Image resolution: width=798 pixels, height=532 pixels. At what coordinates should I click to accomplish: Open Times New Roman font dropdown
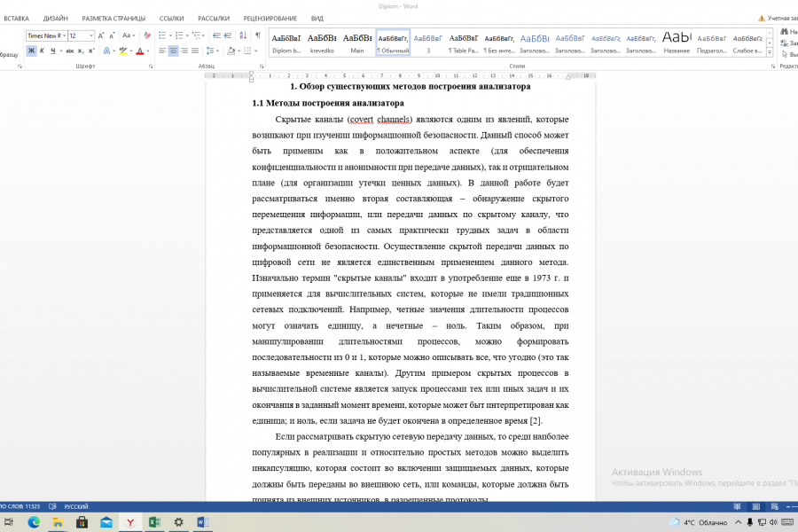64,35
